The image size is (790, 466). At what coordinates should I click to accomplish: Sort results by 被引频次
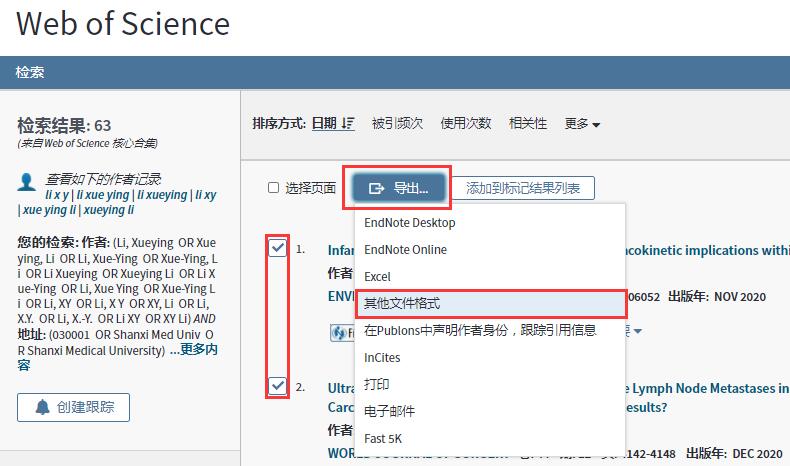pos(397,123)
